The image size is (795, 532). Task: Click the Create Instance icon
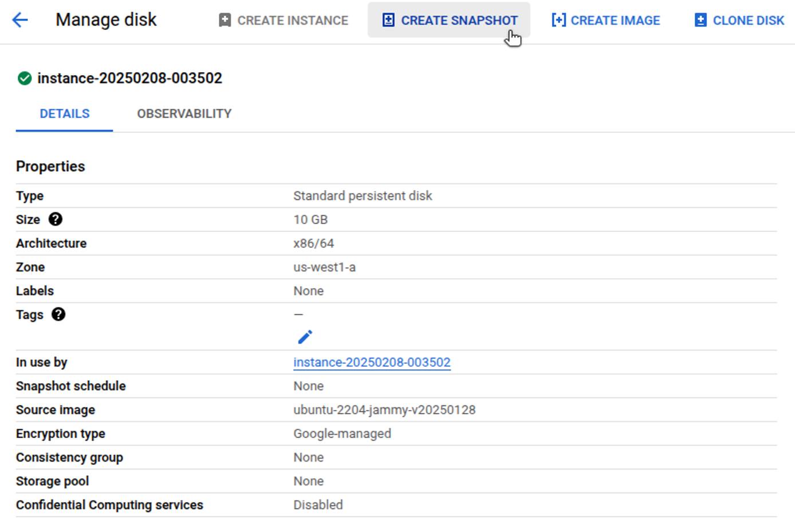(225, 20)
